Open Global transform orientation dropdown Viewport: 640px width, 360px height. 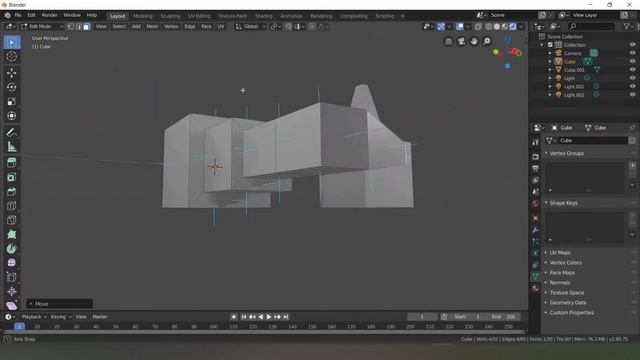(250, 27)
